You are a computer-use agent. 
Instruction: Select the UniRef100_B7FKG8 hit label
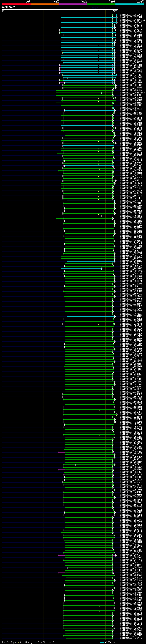click(x=131, y=75)
